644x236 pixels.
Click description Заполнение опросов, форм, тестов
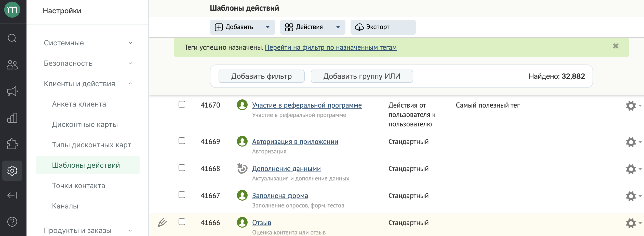[x=298, y=205]
